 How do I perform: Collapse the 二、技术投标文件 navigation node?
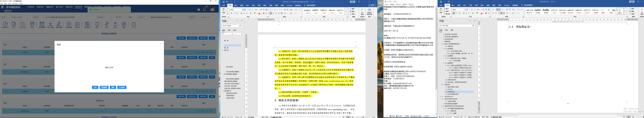pos(440,97)
